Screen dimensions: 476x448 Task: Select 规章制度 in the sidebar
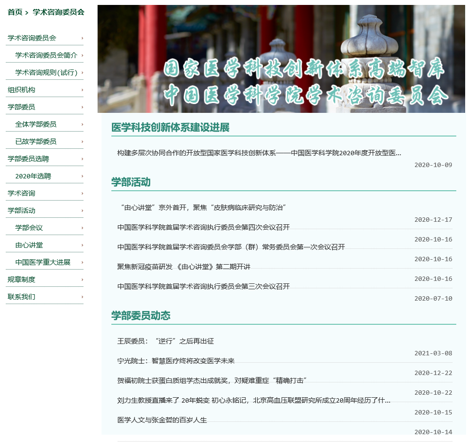point(21,280)
